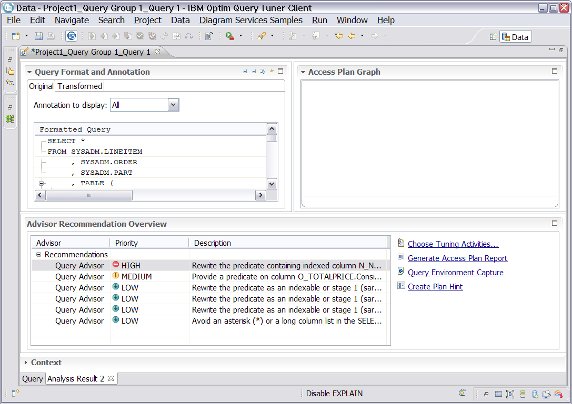Image resolution: width=572 pixels, height=404 pixels.
Task: Open the Annotation to display dropdown
Action: pos(173,105)
